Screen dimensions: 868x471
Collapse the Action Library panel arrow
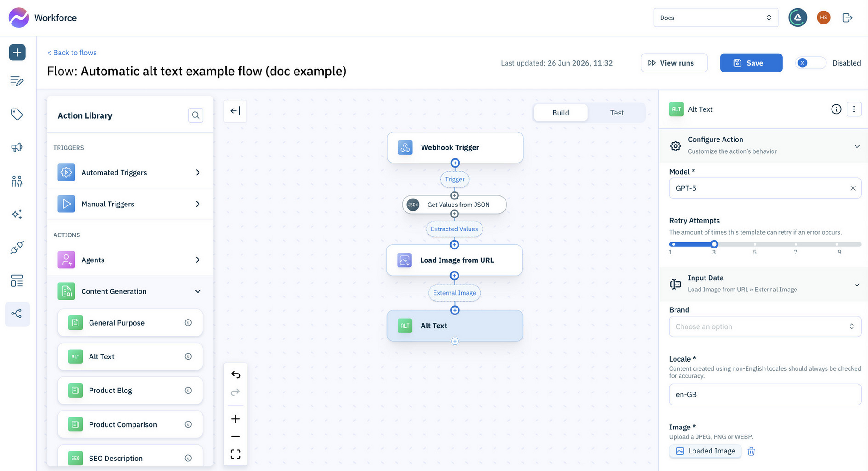(x=235, y=111)
